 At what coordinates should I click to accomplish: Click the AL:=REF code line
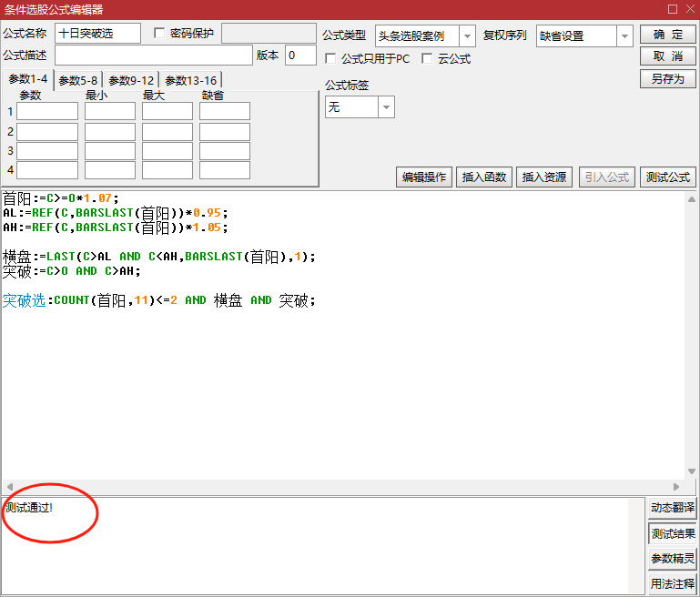coord(116,213)
